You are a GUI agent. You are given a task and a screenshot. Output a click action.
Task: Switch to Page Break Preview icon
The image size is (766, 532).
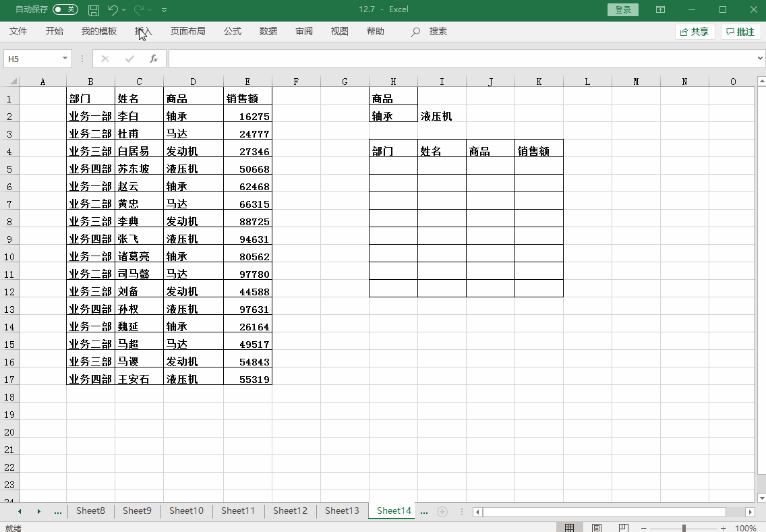coord(624,528)
